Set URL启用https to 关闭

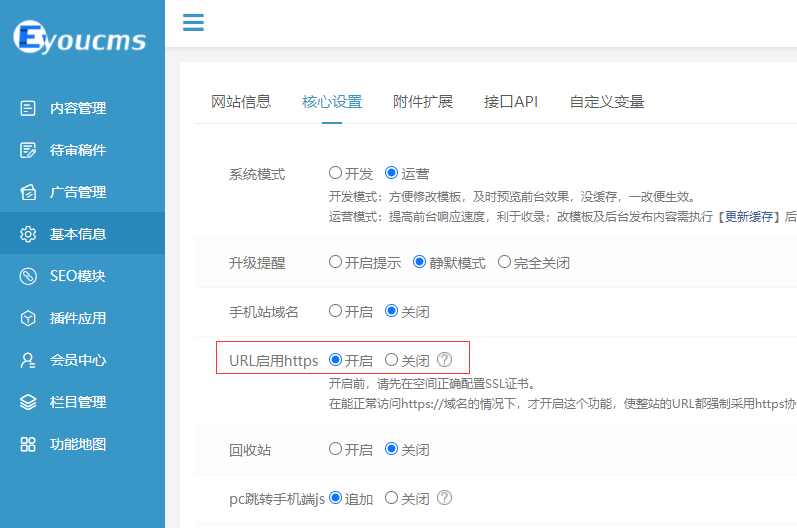pyautogui.click(x=392, y=360)
